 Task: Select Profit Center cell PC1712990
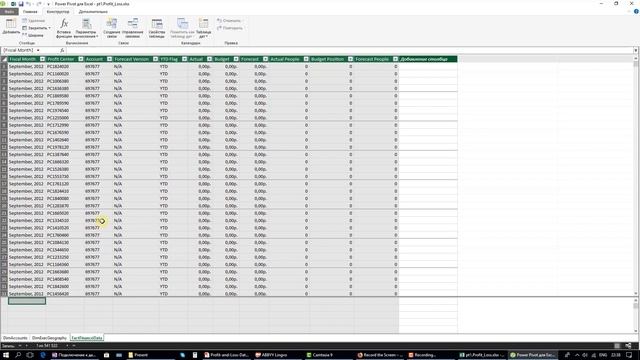58,125
